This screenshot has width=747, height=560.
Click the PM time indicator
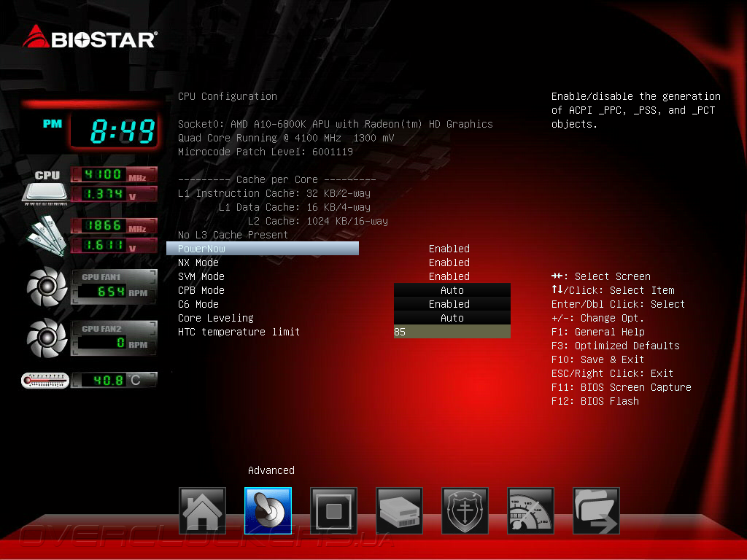click(53, 124)
